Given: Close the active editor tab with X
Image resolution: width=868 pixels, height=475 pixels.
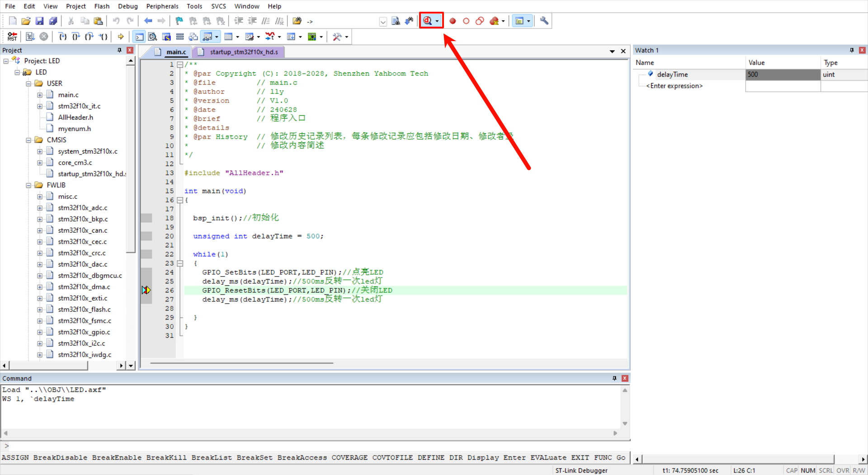Looking at the screenshot, I should pos(623,52).
